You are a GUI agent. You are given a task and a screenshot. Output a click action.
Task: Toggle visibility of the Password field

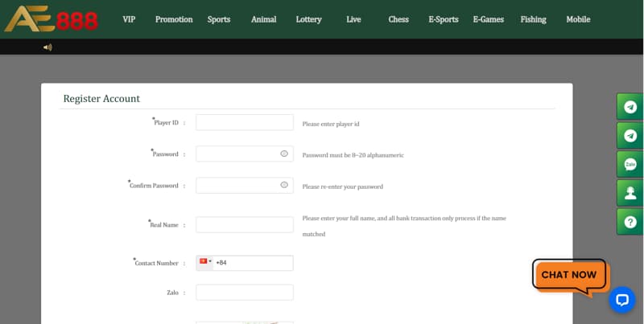[284, 154]
